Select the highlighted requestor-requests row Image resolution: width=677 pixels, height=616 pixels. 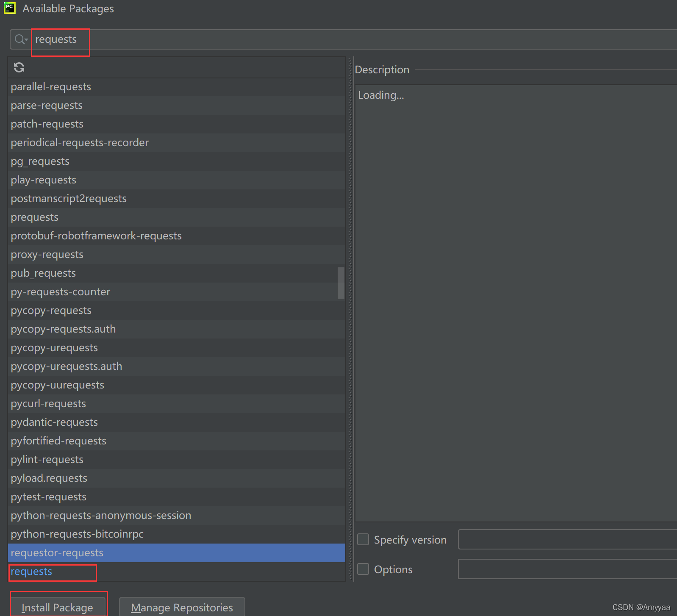pos(177,553)
